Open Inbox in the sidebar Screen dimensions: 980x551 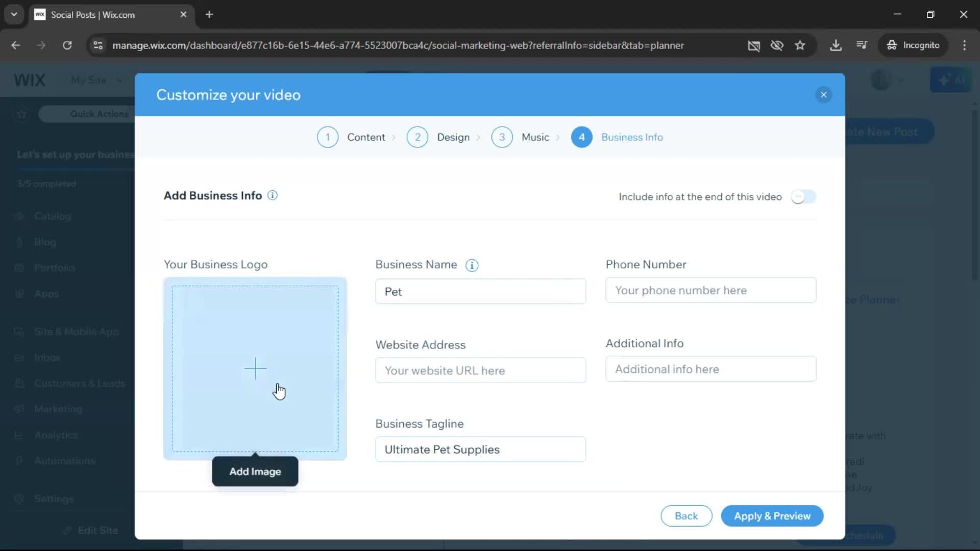47,358
